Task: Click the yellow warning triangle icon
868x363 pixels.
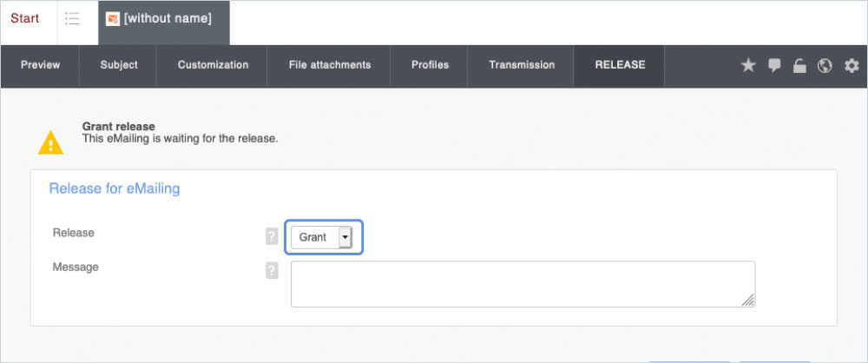Action: [51, 142]
